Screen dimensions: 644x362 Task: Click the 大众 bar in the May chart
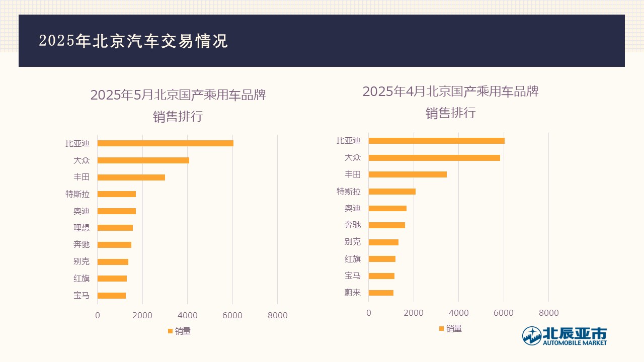[143, 160]
